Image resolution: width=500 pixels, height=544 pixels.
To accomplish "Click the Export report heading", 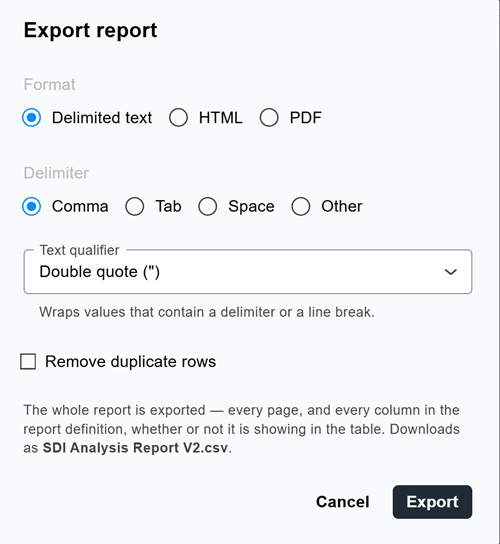I will coord(90,31).
